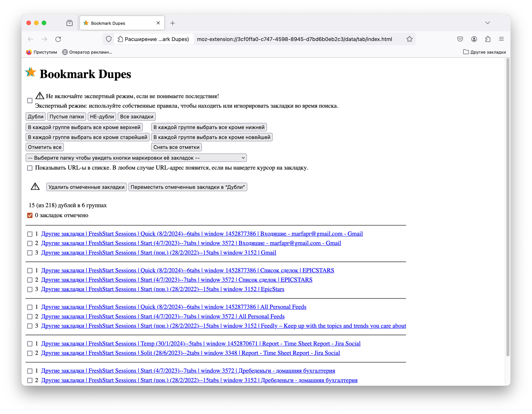Open the Pocket save icon
The width and height of the screenshot is (532, 414).
pos(460,39)
